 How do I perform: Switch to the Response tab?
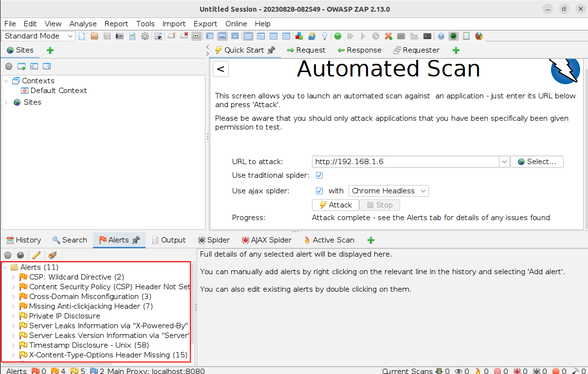click(359, 50)
